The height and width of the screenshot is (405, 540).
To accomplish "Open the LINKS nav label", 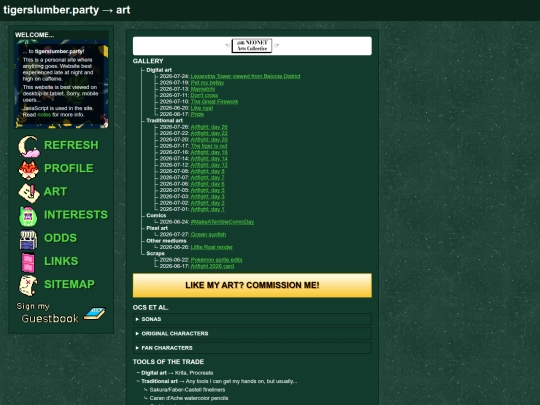I will pyautogui.click(x=61, y=261).
